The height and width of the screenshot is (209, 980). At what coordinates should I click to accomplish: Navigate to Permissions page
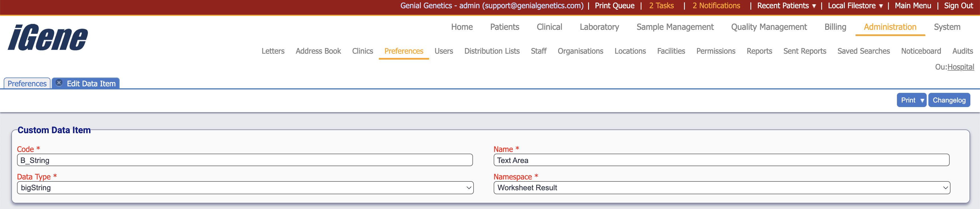716,51
